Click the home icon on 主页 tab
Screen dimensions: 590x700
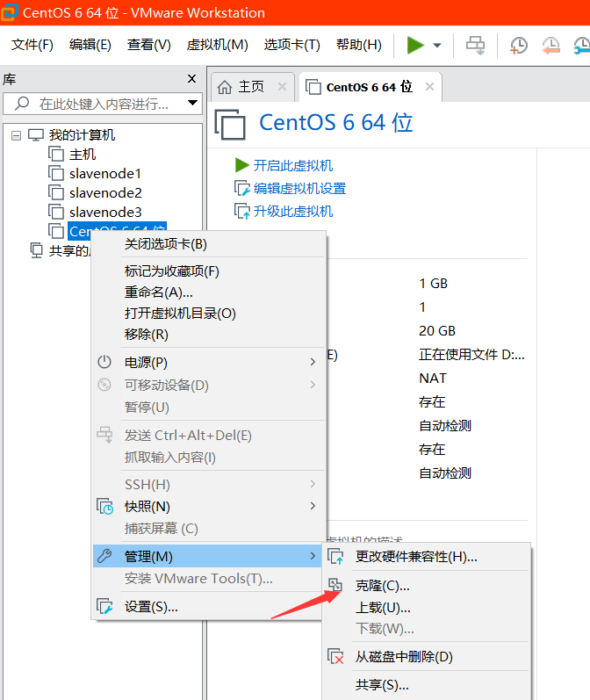point(225,87)
